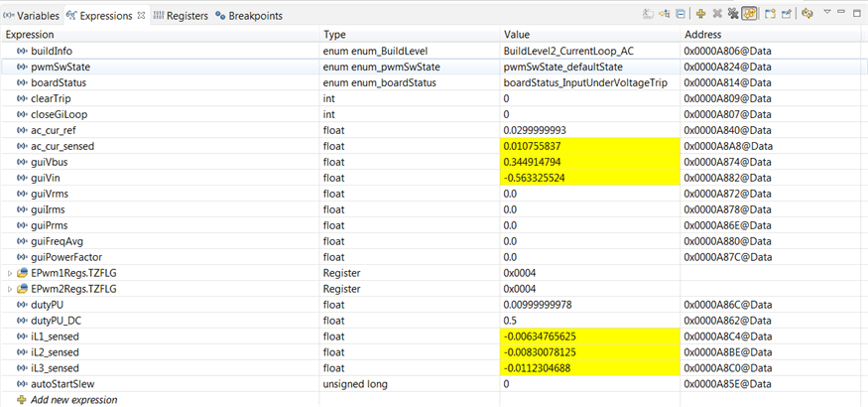Switch to the Breakpoints tab
Image resolution: width=868 pixels, height=407 pixels.
pyautogui.click(x=249, y=16)
